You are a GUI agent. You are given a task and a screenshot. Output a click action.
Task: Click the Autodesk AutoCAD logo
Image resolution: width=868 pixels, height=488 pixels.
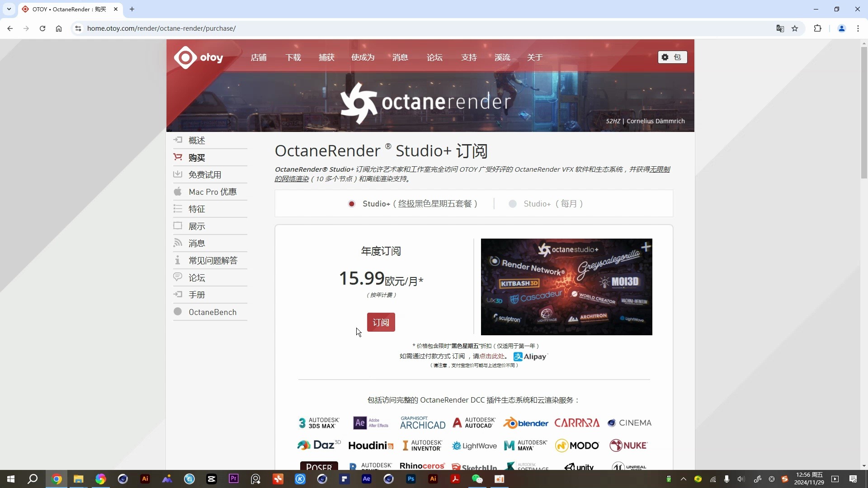click(x=474, y=423)
